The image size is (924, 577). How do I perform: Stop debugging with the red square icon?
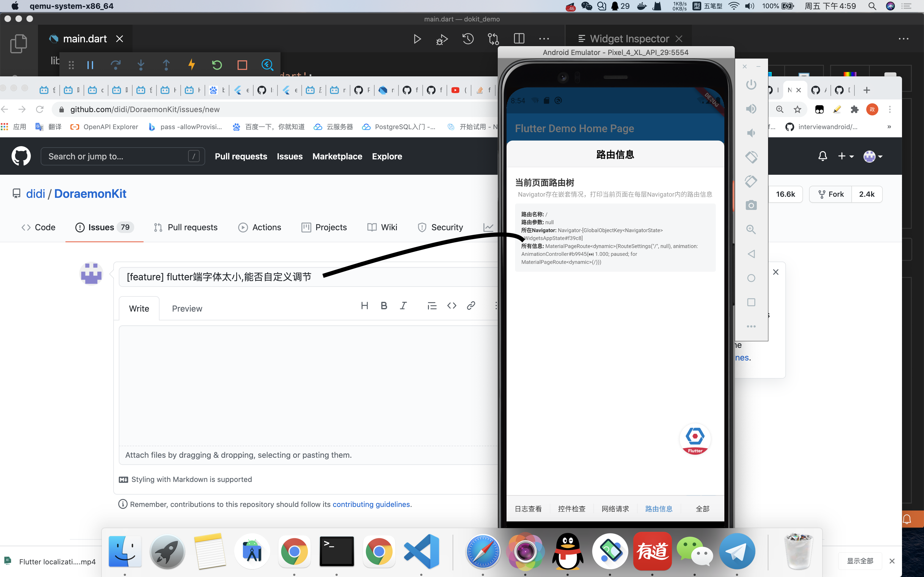242,65
